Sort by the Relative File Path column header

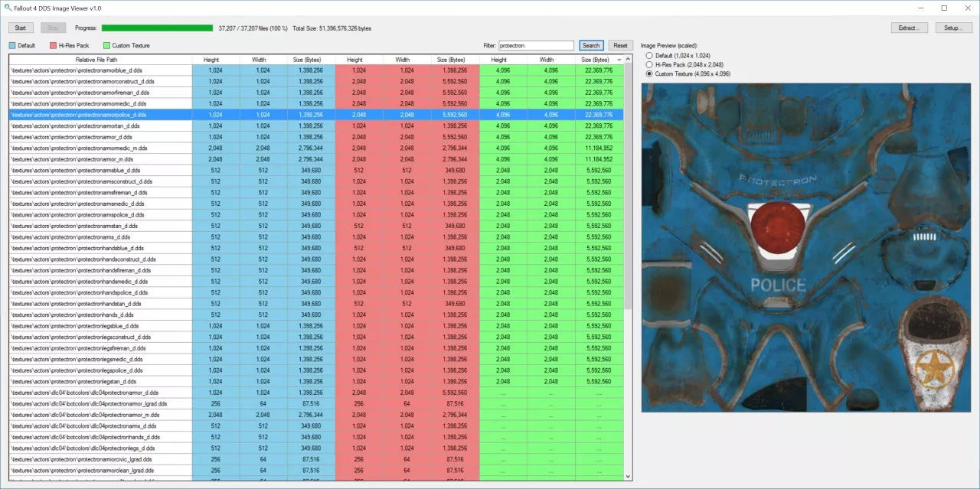96,60
